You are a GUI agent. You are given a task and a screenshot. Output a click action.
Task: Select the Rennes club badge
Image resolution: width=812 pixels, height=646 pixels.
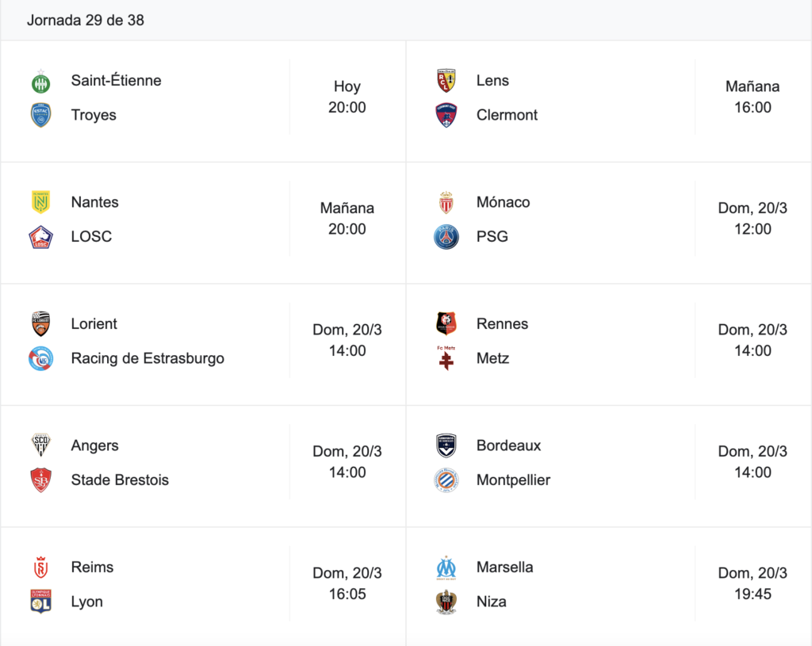[446, 324]
